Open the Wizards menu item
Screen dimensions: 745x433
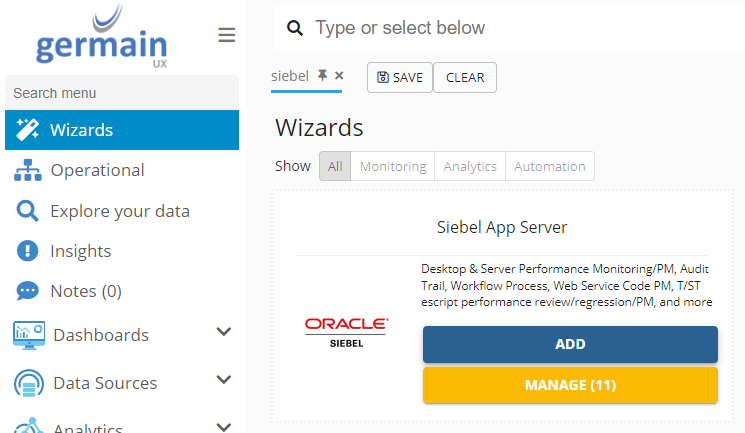(x=81, y=130)
